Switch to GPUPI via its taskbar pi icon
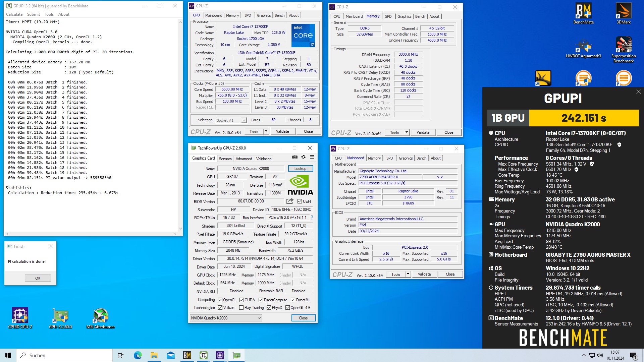644x362 pixels. point(204,355)
